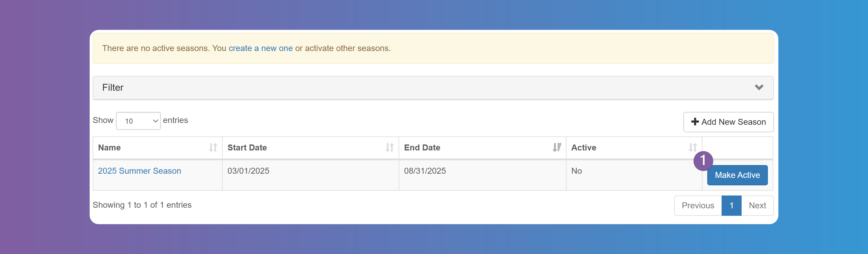Screen dimensions: 868x254
Task: Click the Add New Season button
Action: 728,122
